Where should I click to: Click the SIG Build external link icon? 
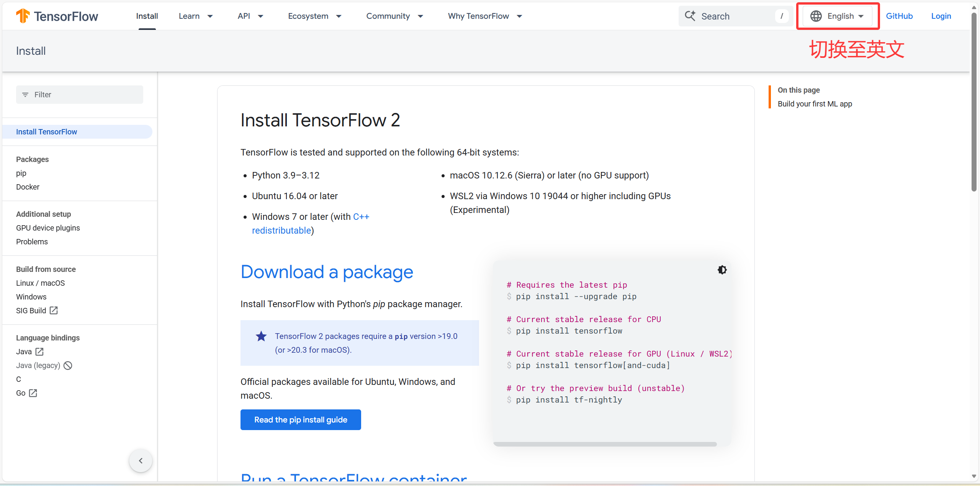coord(54,311)
